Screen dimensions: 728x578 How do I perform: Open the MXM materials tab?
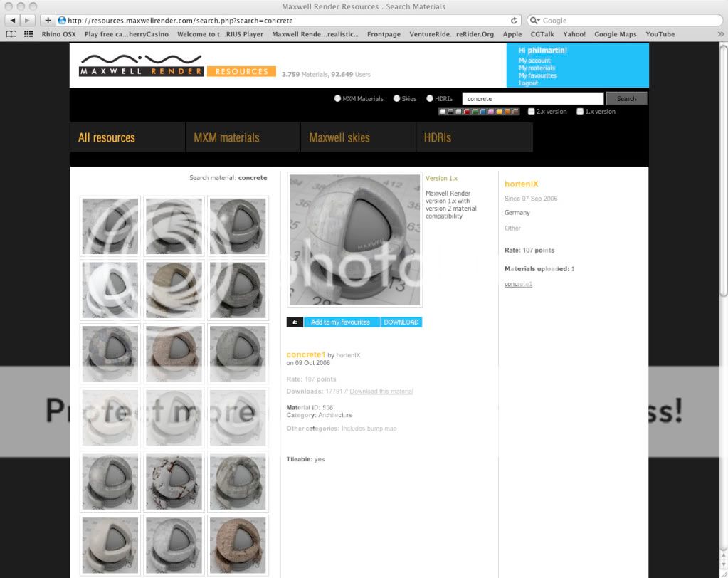(243, 137)
